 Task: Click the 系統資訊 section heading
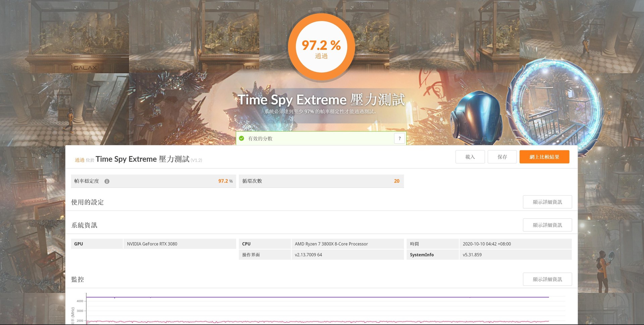(x=84, y=225)
